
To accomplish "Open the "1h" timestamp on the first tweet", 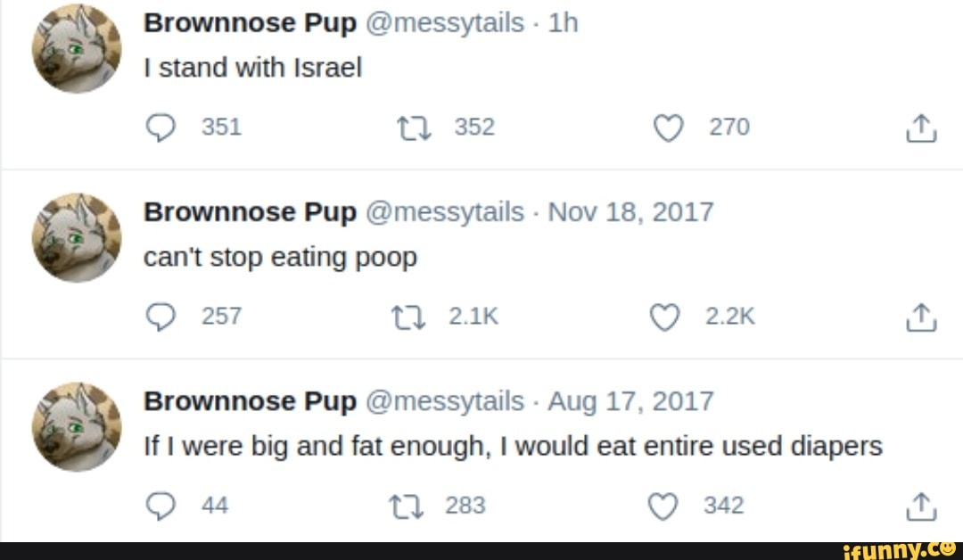I will (564, 23).
